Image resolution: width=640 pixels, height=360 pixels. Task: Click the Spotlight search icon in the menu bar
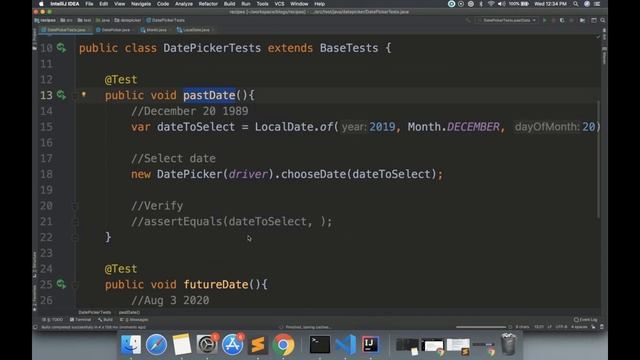point(576,4)
